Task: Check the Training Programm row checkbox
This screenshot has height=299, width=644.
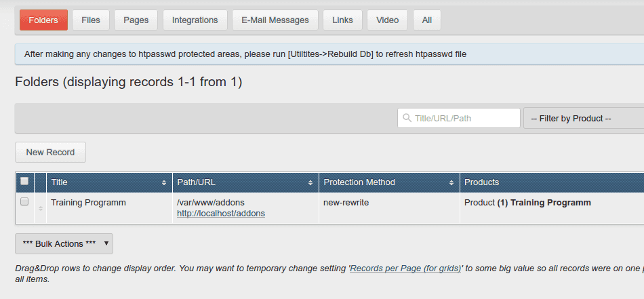Action: pyautogui.click(x=24, y=201)
